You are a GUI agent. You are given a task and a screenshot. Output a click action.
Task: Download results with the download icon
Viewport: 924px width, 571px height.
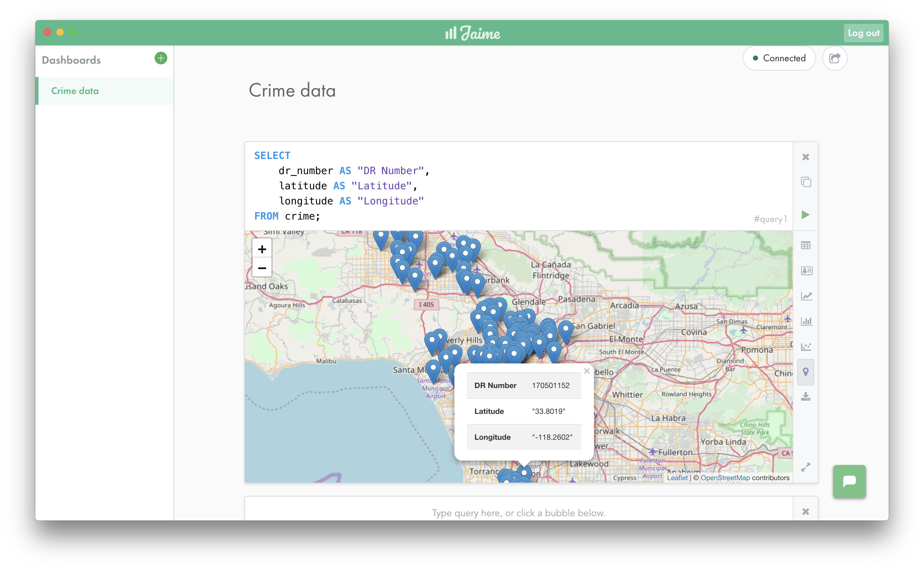coord(805,397)
